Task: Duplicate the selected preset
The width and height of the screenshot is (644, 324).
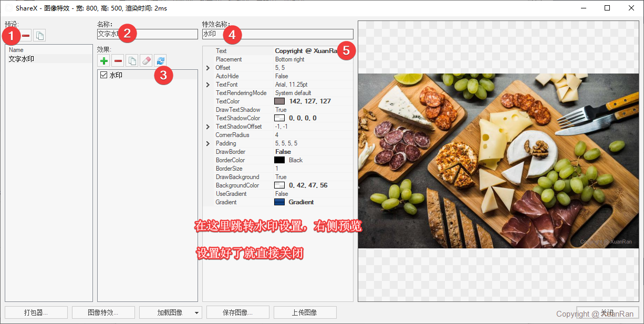Action: tap(39, 35)
